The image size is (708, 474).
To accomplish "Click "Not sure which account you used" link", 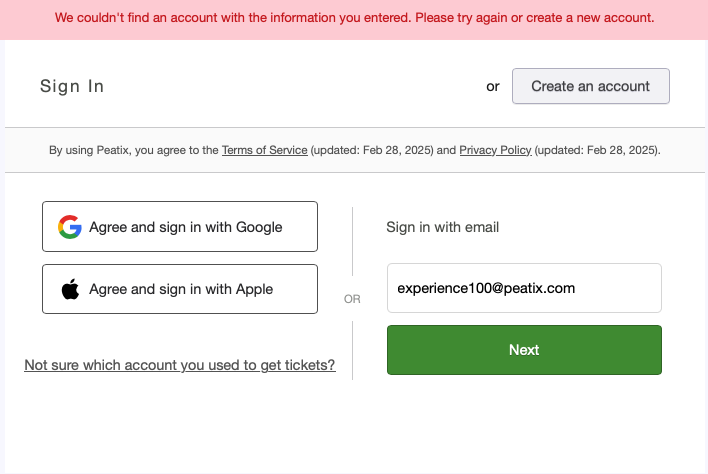I will coord(180,365).
